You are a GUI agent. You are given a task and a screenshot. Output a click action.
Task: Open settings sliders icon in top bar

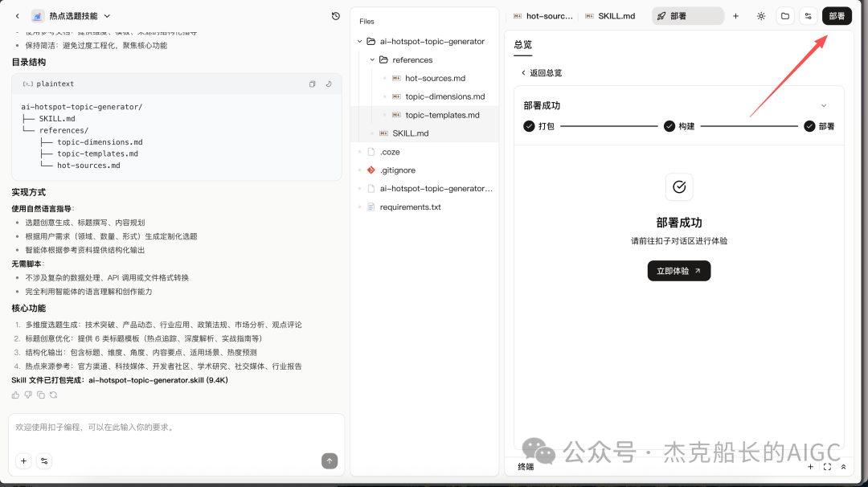click(x=809, y=16)
